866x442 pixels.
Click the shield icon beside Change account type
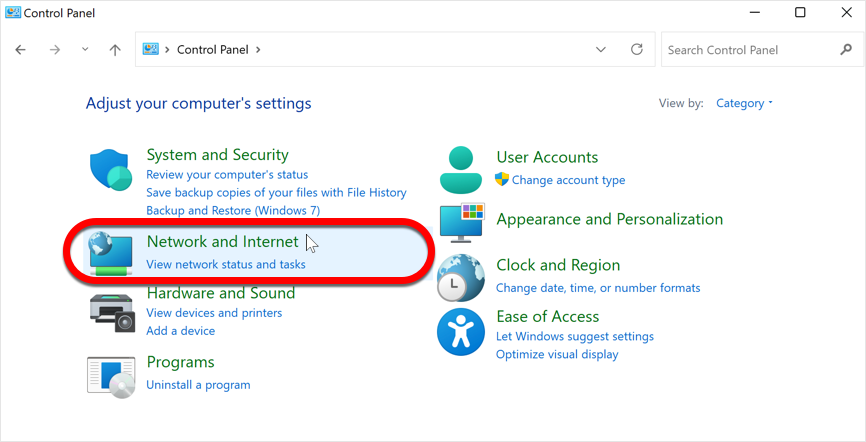[x=501, y=179]
